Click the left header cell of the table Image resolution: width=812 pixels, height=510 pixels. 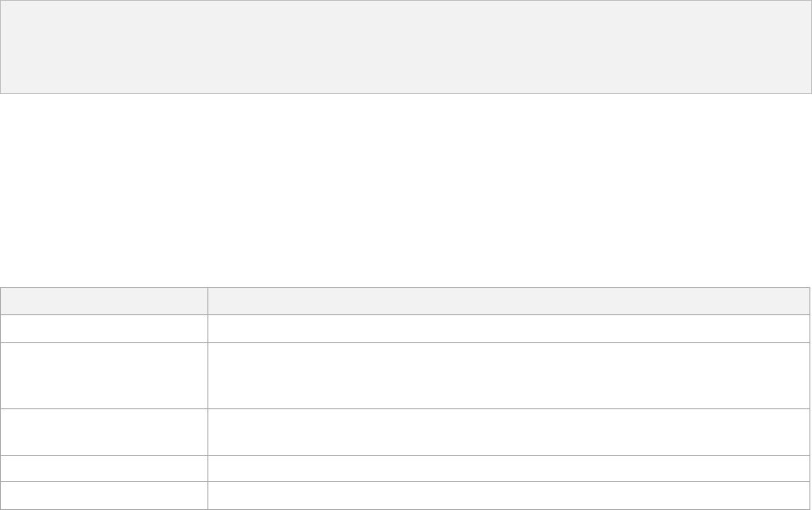pos(104,302)
